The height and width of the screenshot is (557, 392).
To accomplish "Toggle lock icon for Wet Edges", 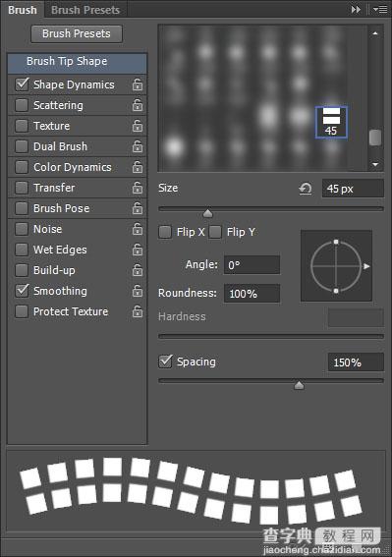I will pyautogui.click(x=138, y=250).
